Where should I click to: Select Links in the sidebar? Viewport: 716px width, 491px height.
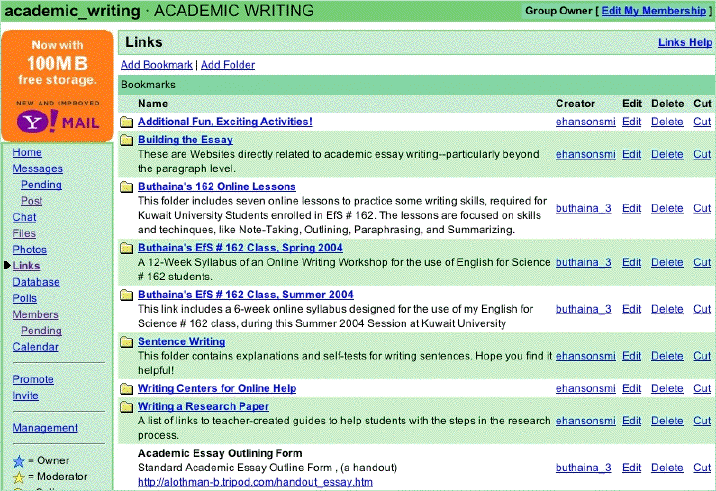(26, 266)
